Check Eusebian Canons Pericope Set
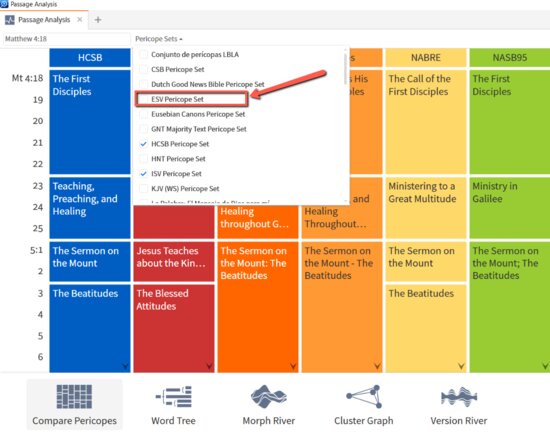Image resolution: width=550 pixels, height=436 pixels. 143,114
